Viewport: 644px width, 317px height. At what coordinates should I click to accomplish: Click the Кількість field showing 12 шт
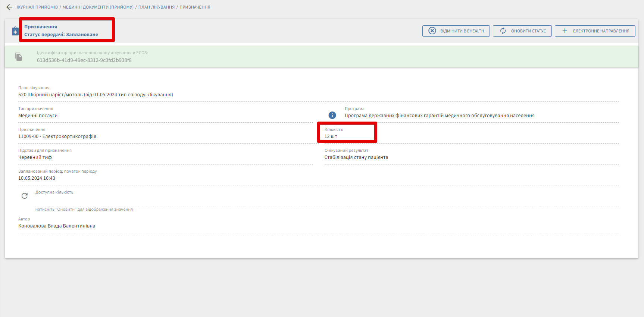(331, 136)
